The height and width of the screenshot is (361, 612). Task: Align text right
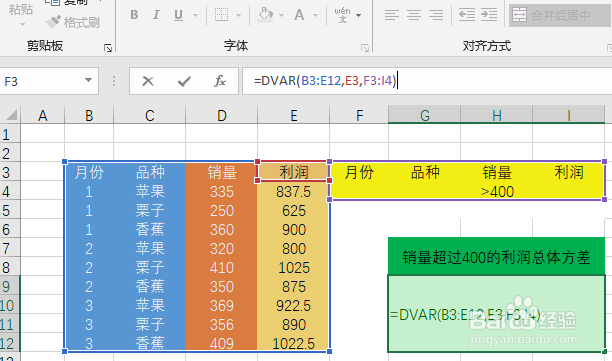[x=436, y=15]
